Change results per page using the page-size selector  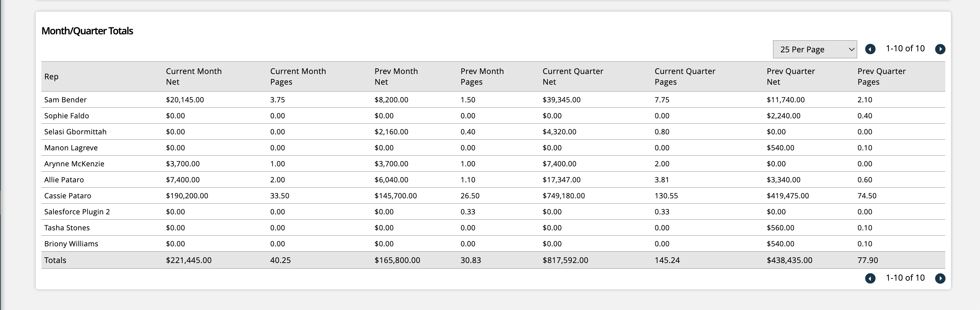pyautogui.click(x=814, y=49)
